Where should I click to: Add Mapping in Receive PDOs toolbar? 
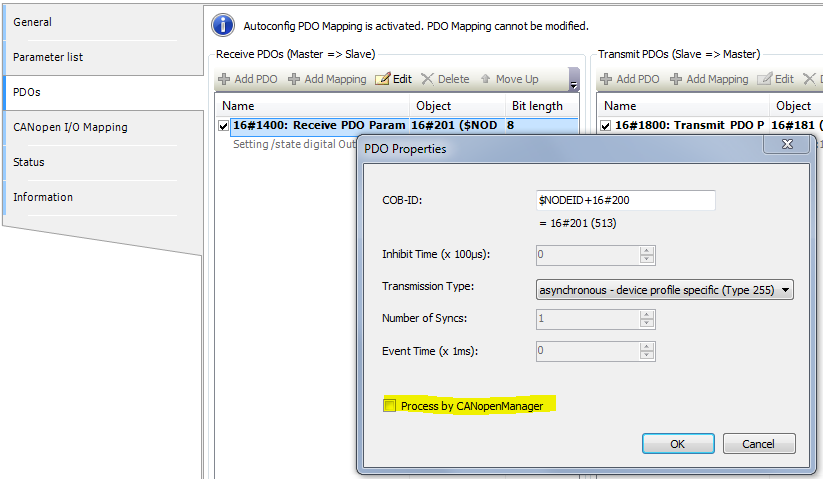(x=327, y=79)
